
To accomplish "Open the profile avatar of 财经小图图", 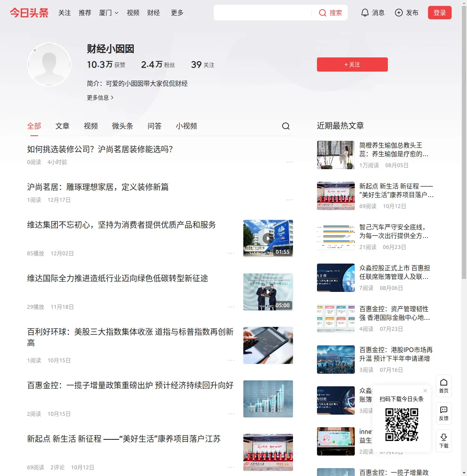I will [49, 65].
